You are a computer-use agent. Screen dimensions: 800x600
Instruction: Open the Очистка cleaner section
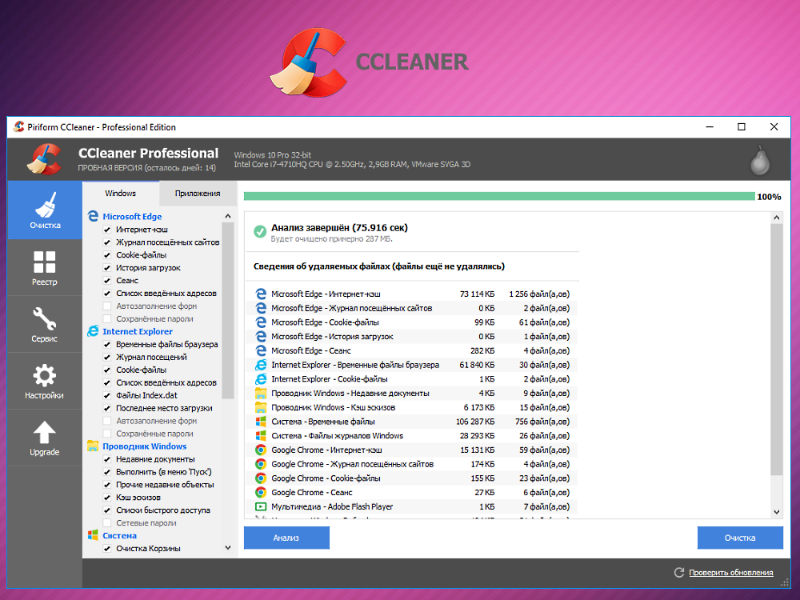[x=44, y=210]
